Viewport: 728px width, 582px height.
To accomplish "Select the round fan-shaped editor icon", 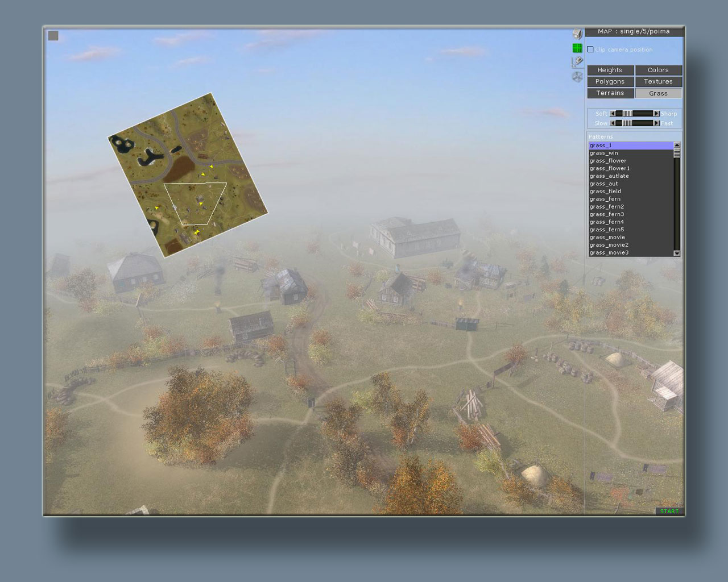I will 577,77.
